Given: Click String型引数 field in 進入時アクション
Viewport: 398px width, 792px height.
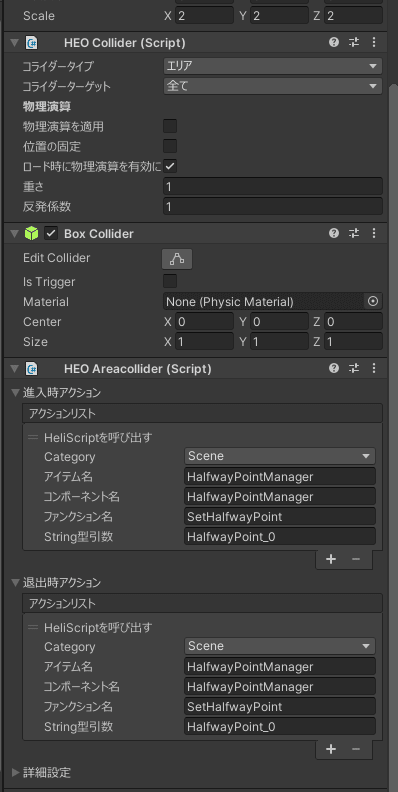Looking at the screenshot, I should [x=280, y=537].
